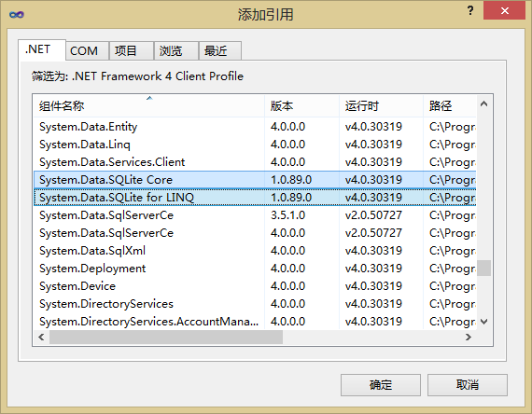Click the horizontal scrollbar left arrow
The height and width of the screenshot is (414, 532).
pyautogui.click(x=41, y=337)
